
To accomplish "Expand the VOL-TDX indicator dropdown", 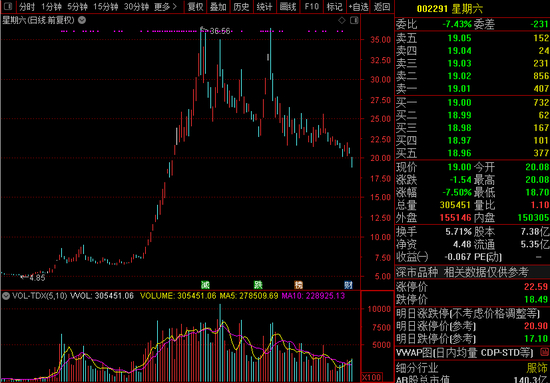I will coord(5,296).
